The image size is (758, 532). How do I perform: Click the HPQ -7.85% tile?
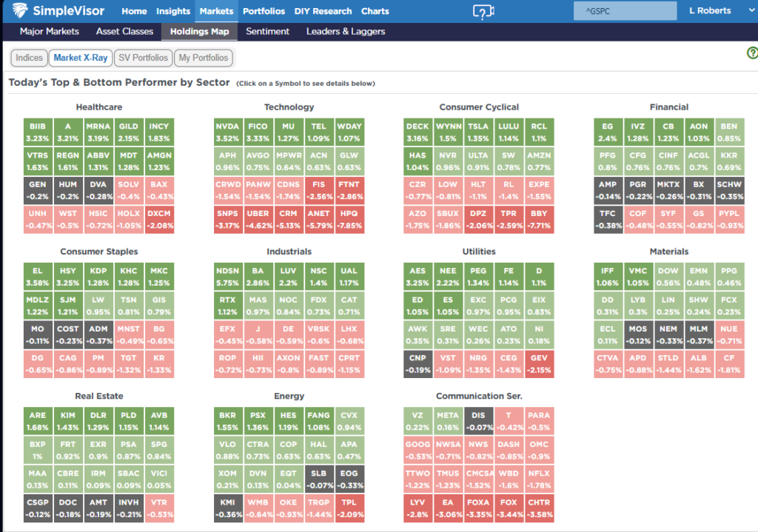pos(349,219)
